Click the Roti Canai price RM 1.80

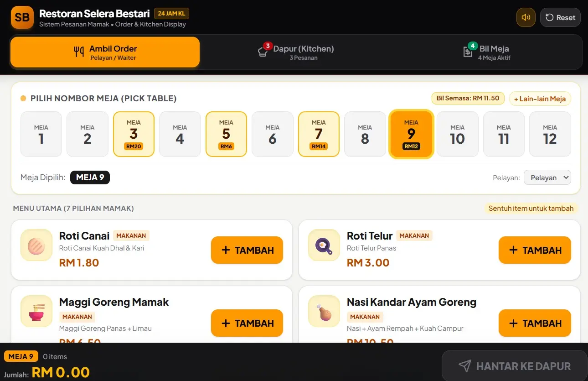coord(79,263)
